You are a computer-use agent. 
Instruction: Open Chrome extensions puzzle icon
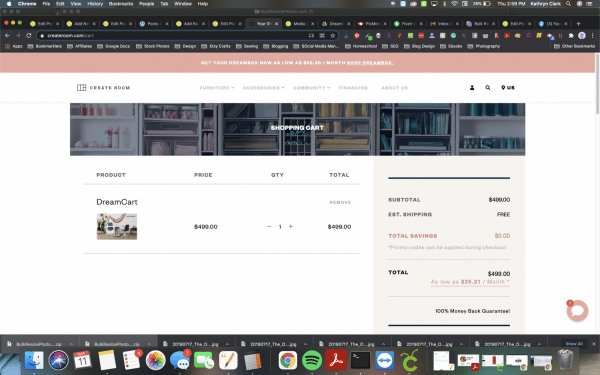pyautogui.click(x=571, y=36)
